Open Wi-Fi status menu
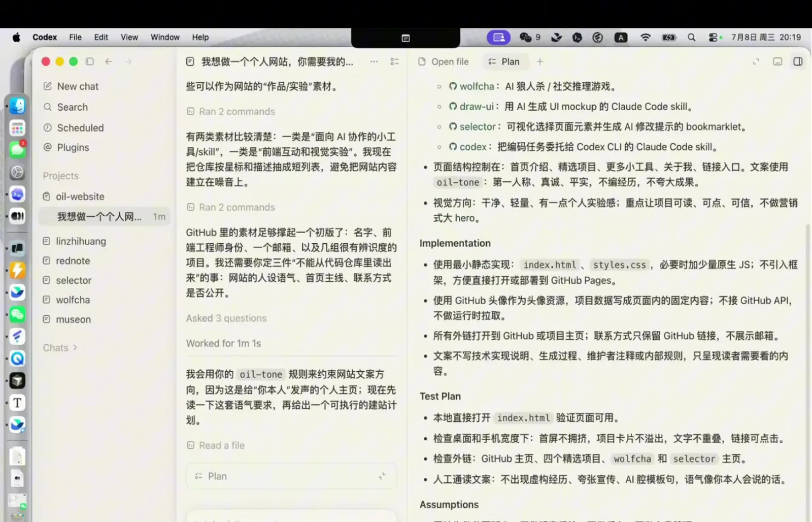The width and height of the screenshot is (812, 522). pos(646,37)
